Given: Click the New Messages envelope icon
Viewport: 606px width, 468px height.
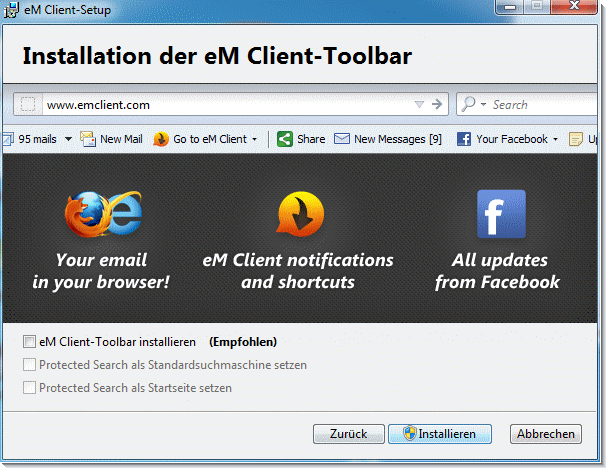Looking at the screenshot, I should tap(342, 138).
